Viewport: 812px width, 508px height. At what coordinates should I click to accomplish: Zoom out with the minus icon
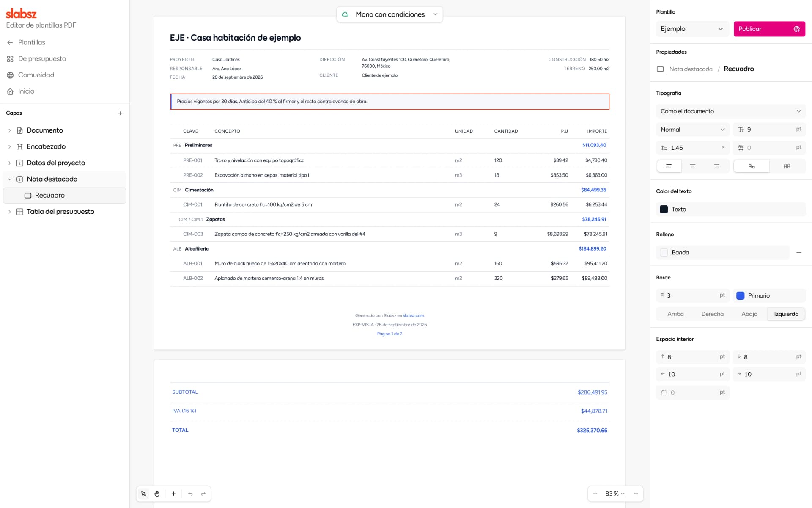pyautogui.click(x=595, y=494)
